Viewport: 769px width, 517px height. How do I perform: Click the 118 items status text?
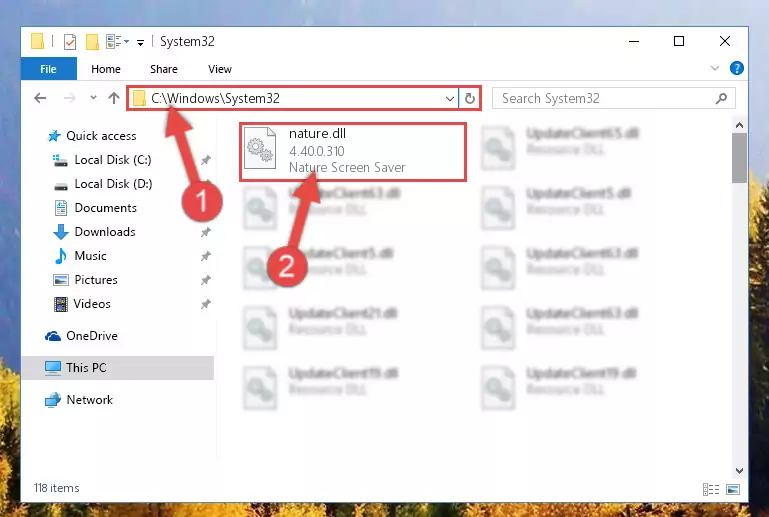pyautogui.click(x=56, y=488)
